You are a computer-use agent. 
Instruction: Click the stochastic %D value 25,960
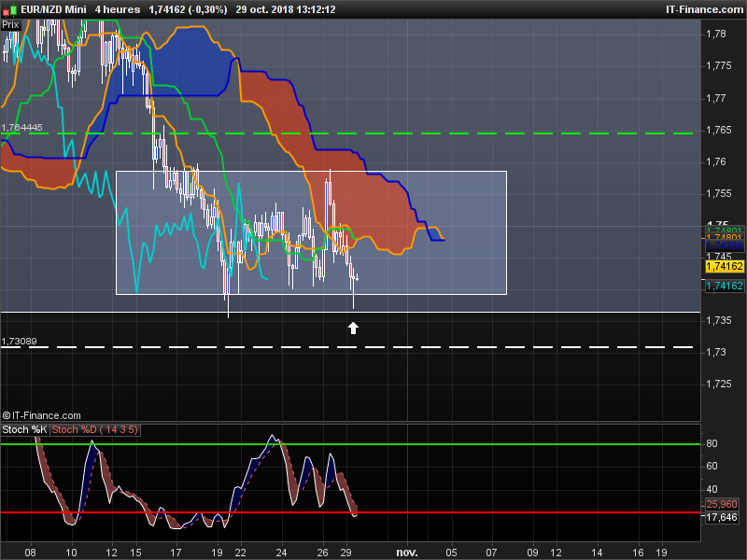[721, 504]
